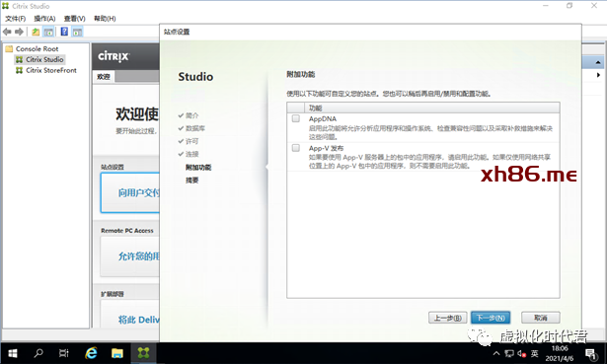Click the AppDNA feature name text

click(323, 118)
